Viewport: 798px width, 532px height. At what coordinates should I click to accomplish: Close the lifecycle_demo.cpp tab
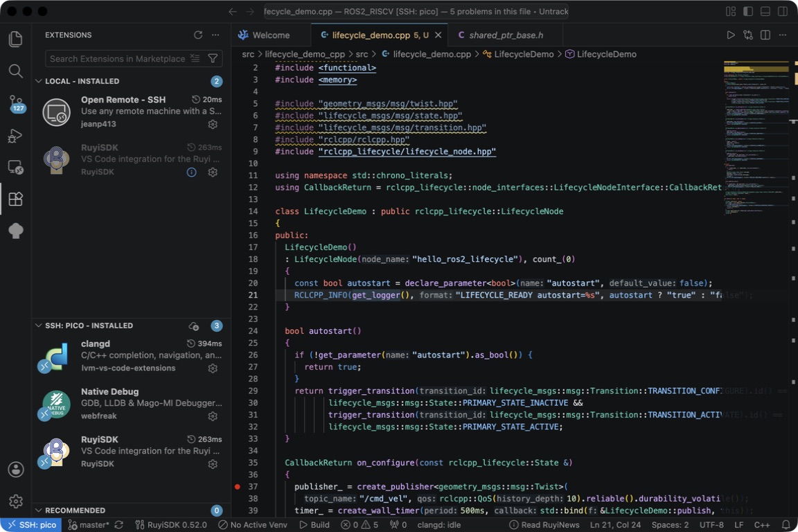(438, 35)
